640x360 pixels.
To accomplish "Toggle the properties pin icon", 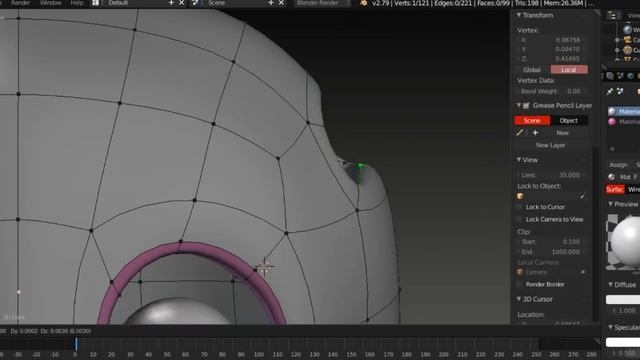I will click(x=610, y=91).
